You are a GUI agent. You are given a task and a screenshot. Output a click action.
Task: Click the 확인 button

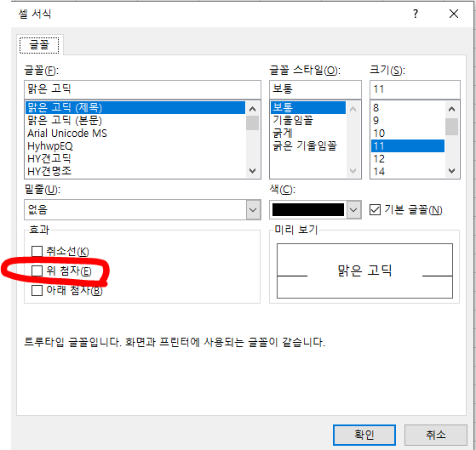coord(364,436)
